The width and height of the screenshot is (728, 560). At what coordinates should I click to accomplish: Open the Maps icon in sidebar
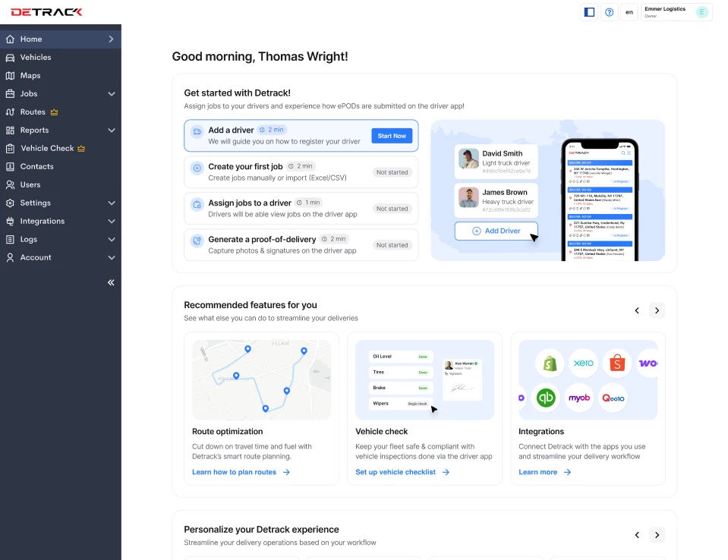click(10, 76)
